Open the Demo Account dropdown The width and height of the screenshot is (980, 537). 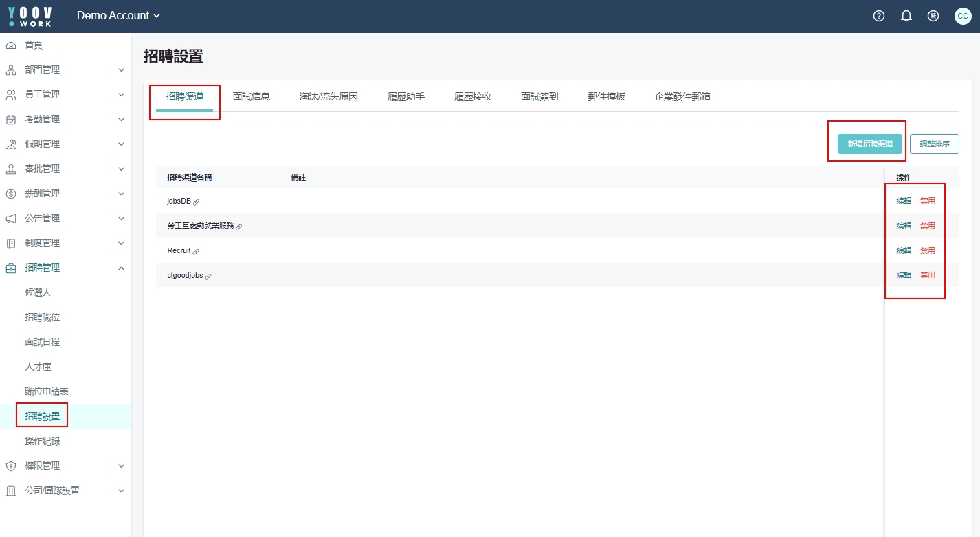[118, 15]
